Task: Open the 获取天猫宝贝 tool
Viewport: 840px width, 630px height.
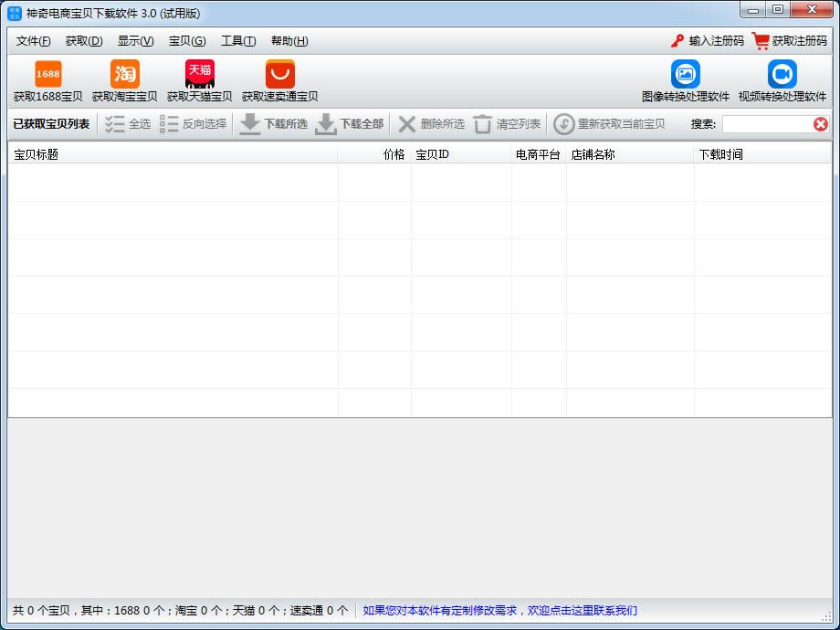Action: [x=199, y=74]
